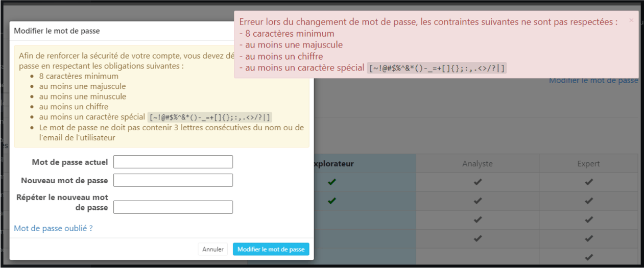Click the top green checkmark under Explorateur

[x=332, y=182]
